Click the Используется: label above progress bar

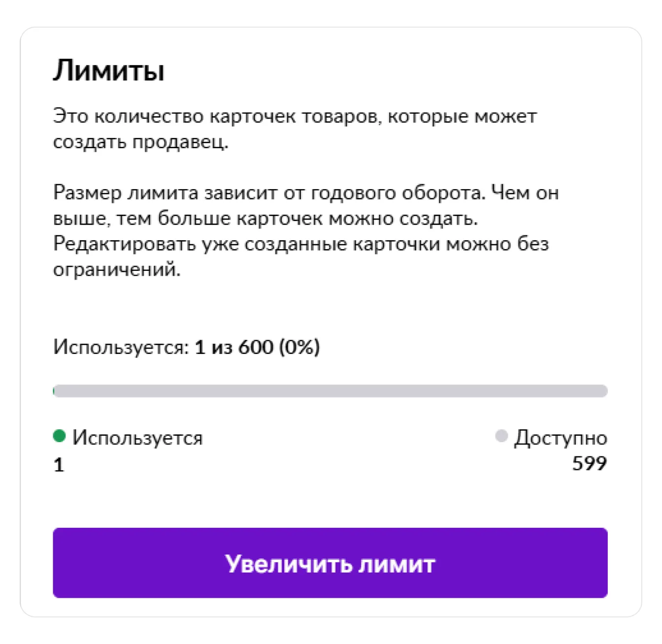[x=121, y=347]
